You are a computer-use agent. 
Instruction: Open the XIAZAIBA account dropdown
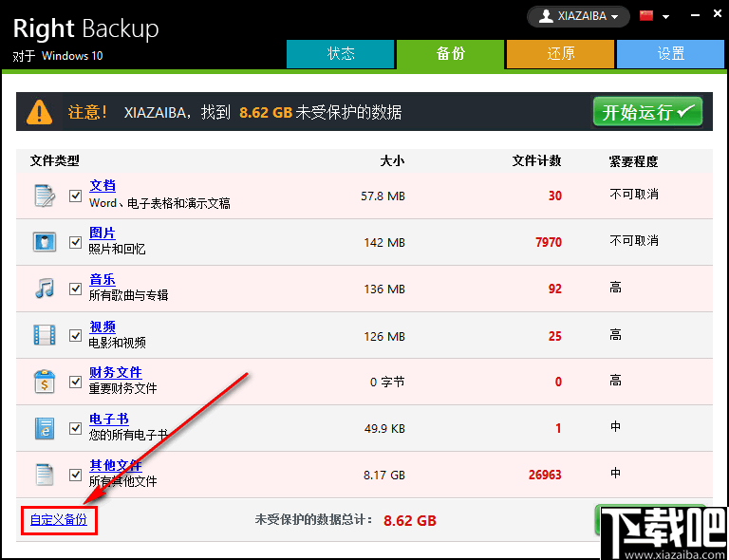[578, 17]
